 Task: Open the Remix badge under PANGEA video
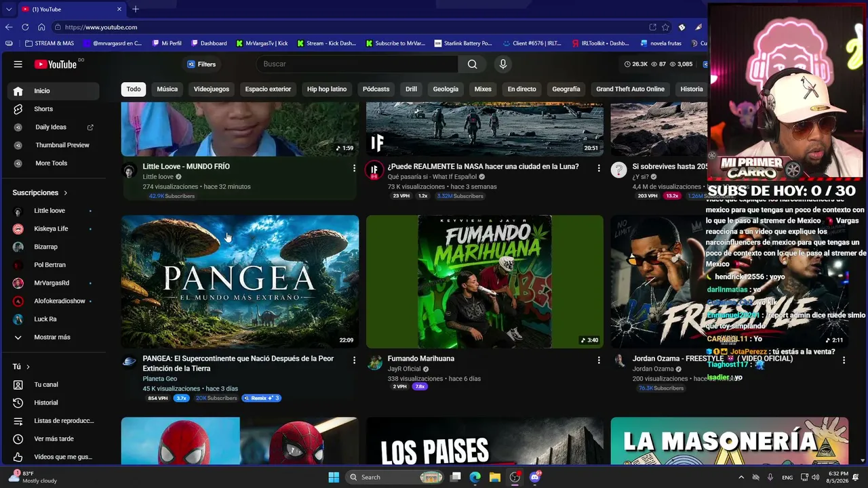262,398
